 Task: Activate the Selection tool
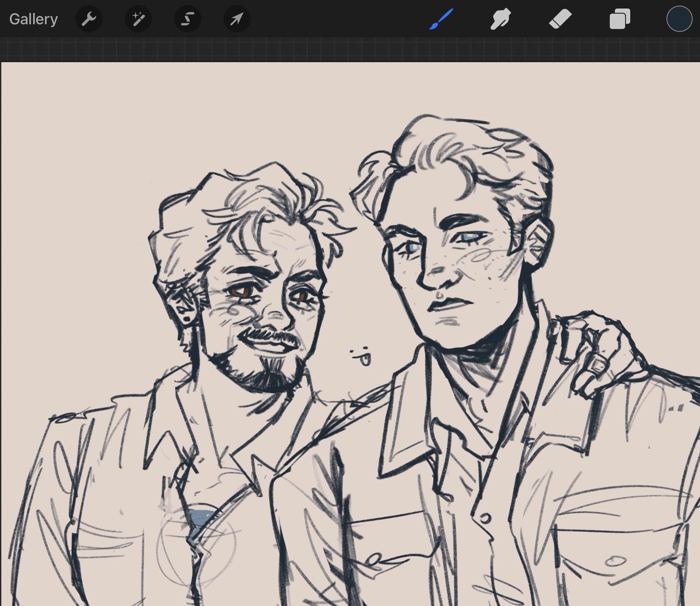click(x=187, y=20)
